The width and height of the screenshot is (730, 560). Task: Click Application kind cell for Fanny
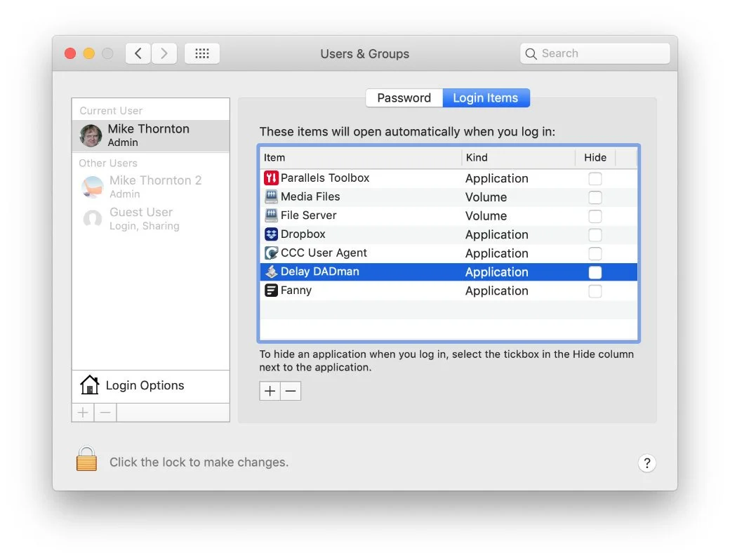(x=497, y=291)
